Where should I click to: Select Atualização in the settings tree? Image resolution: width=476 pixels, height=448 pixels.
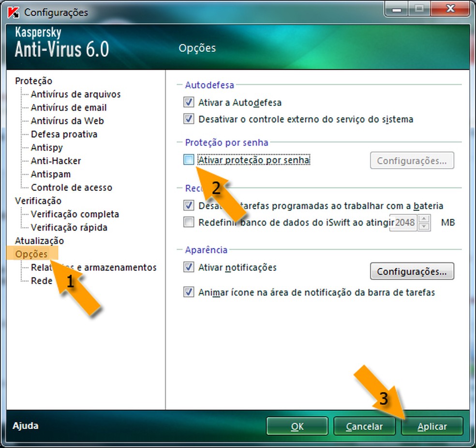pyautogui.click(x=40, y=241)
